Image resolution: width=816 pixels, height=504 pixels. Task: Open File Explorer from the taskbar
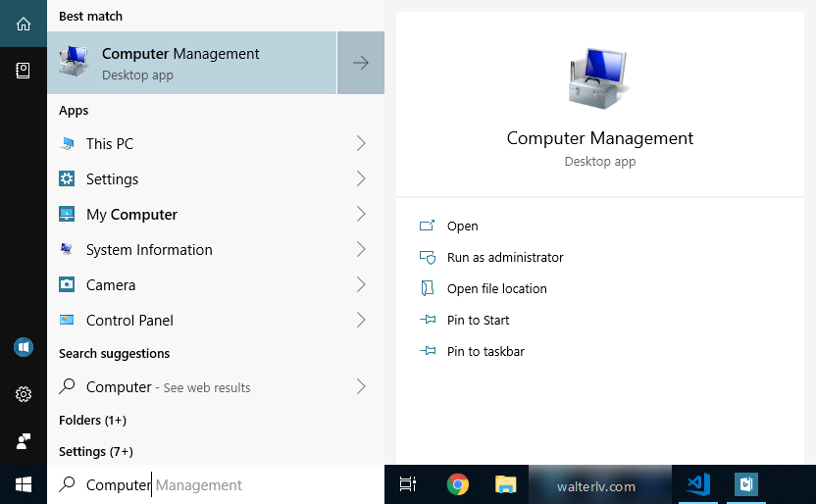505,484
